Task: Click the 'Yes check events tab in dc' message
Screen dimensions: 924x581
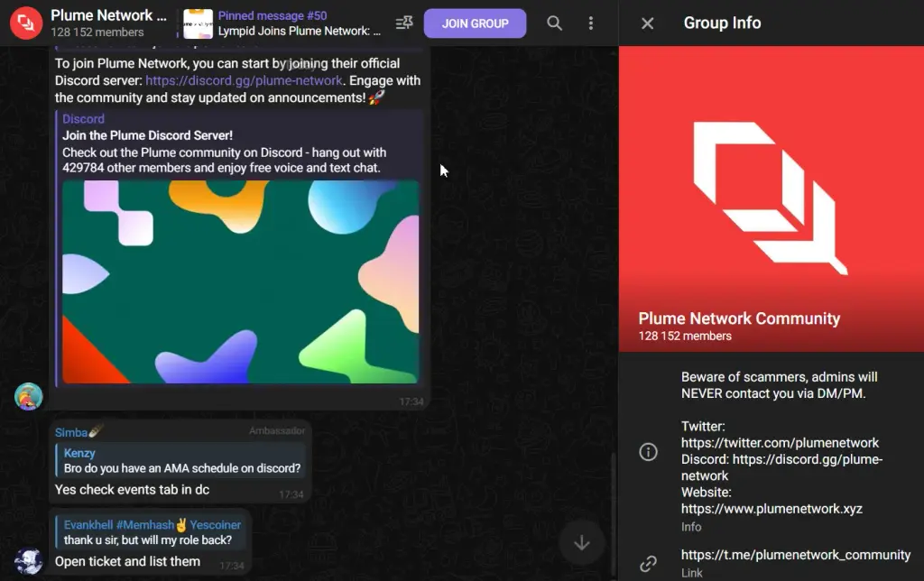Action: coord(132,490)
